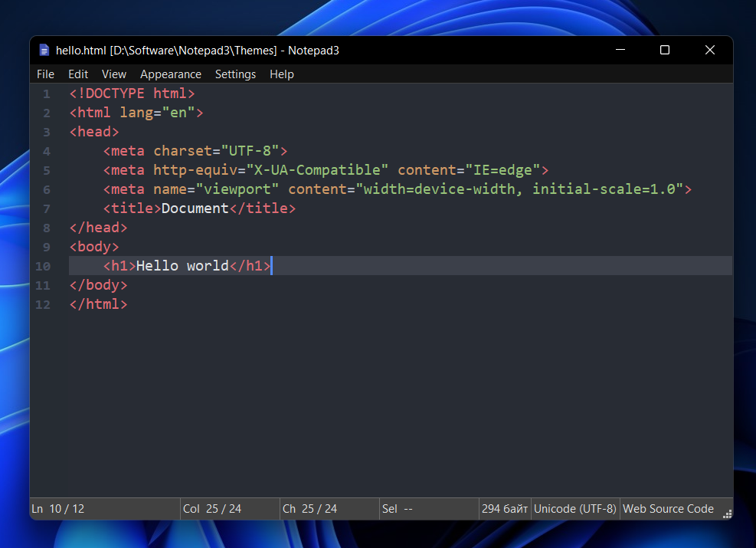Click line number 12 in the margin
756x548 pixels.
click(43, 304)
